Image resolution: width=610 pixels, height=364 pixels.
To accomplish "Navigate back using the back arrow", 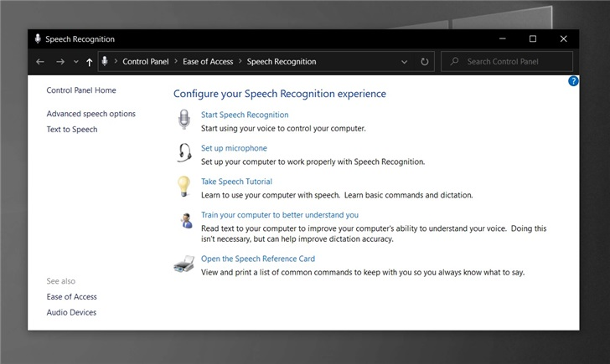I will (40, 62).
